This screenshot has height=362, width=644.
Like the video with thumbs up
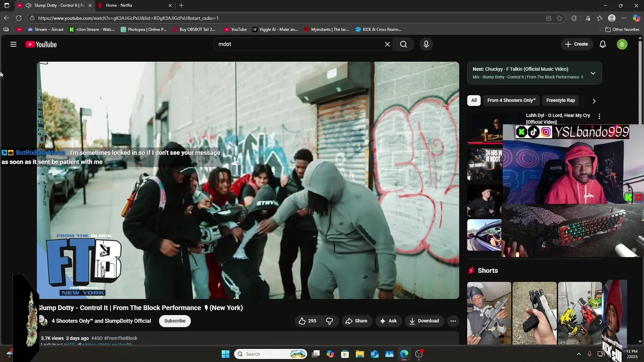[x=307, y=321]
